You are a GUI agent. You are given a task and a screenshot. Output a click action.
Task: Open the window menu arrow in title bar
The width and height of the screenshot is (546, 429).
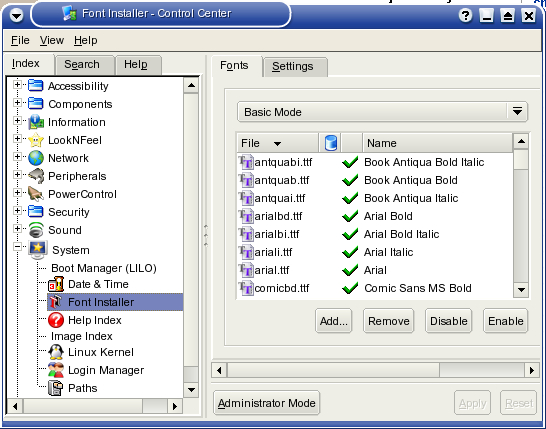[x=16, y=15]
